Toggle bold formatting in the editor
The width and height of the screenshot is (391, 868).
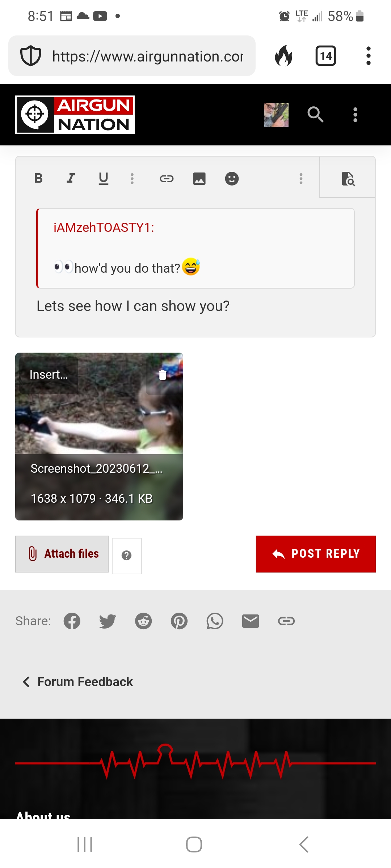click(38, 178)
